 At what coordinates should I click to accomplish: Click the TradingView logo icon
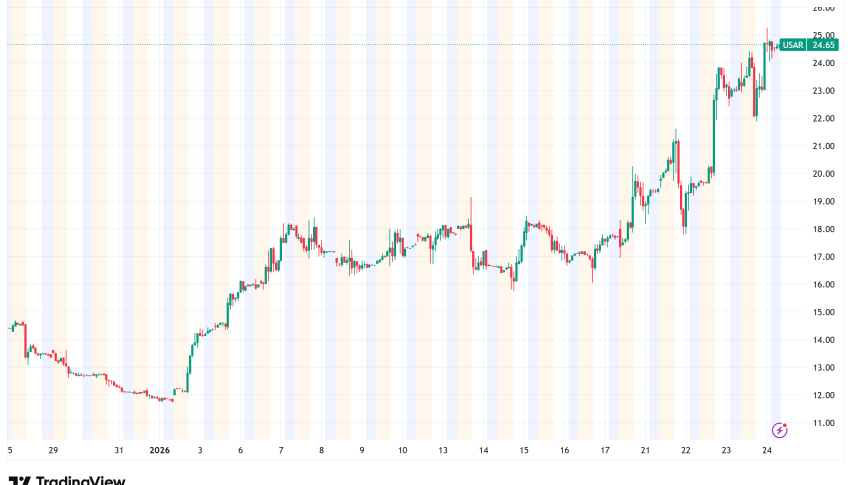click(18, 481)
